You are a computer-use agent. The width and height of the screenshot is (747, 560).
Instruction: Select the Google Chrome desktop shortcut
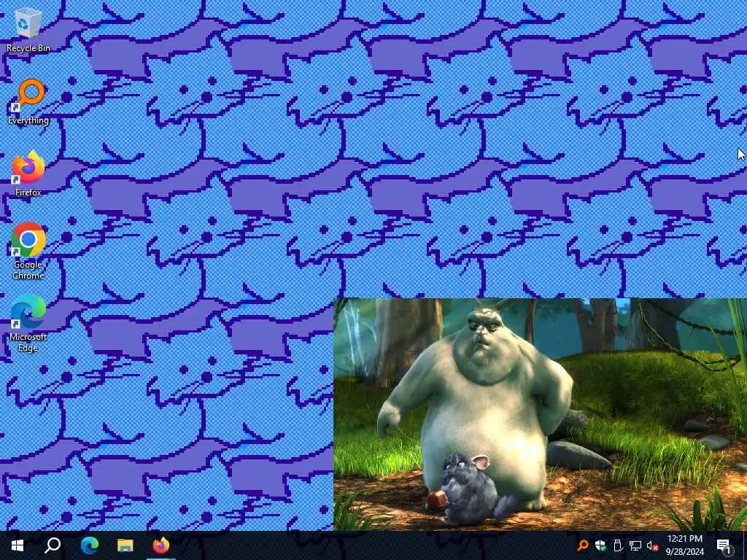coord(28,251)
